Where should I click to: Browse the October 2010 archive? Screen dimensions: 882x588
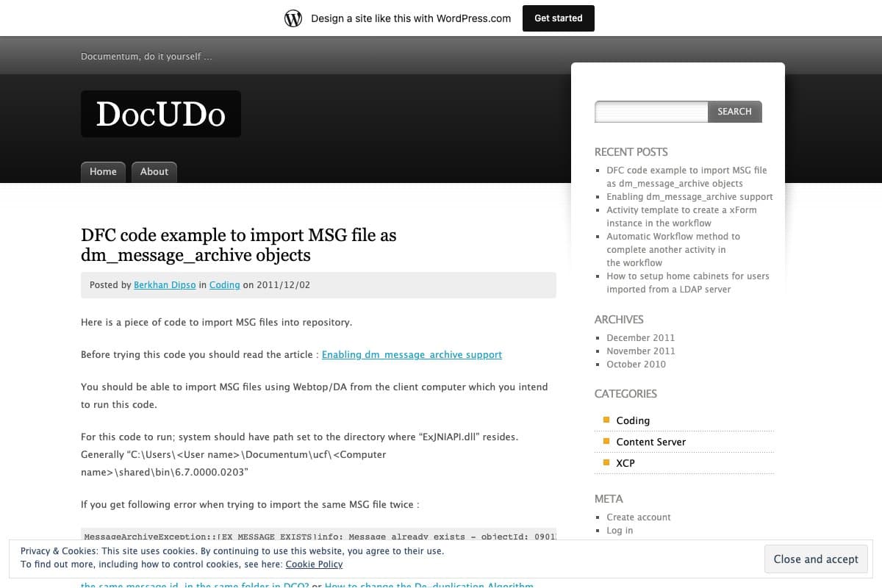click(636, 364)
